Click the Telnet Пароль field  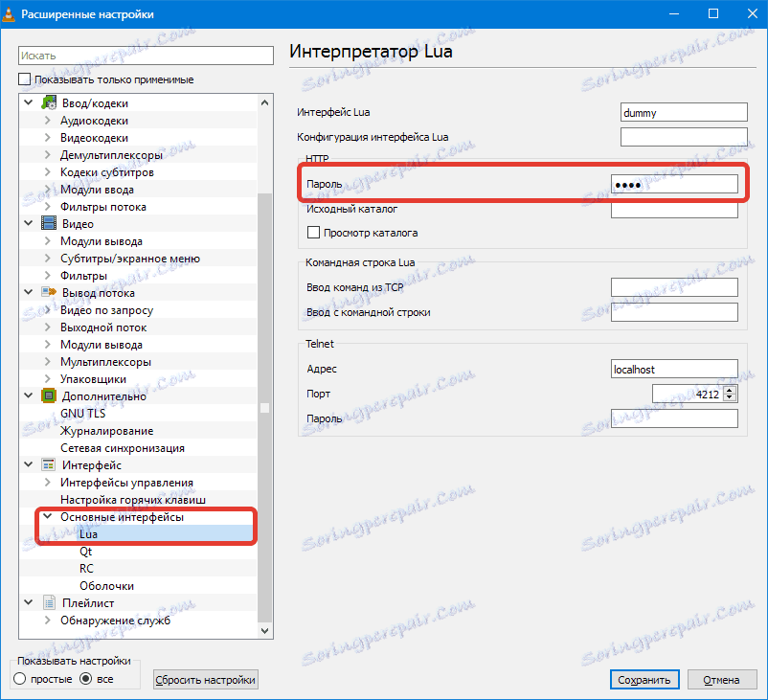pyautogui.click(x=674, y=418)
